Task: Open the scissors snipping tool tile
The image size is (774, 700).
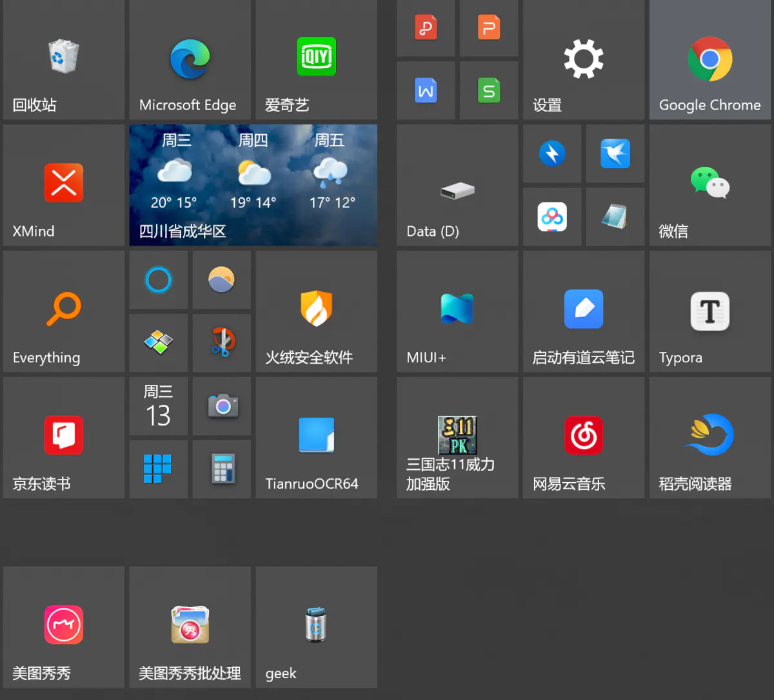Action: pos(222,343)
